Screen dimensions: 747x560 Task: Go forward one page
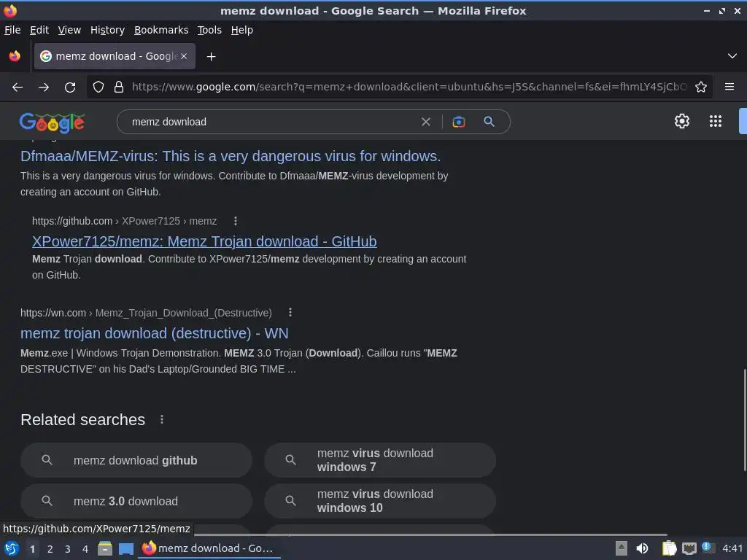tap(44, 87)
